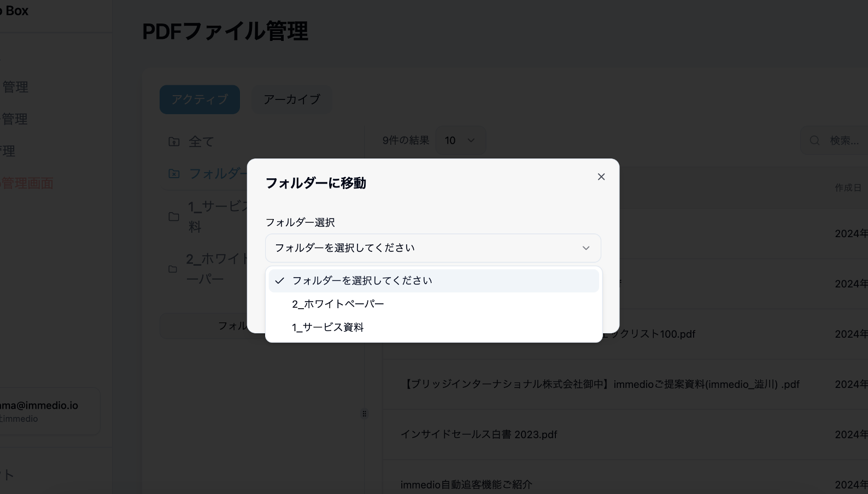
Task: Click the chevron arrow in folder select
Action: pos(585,248)
